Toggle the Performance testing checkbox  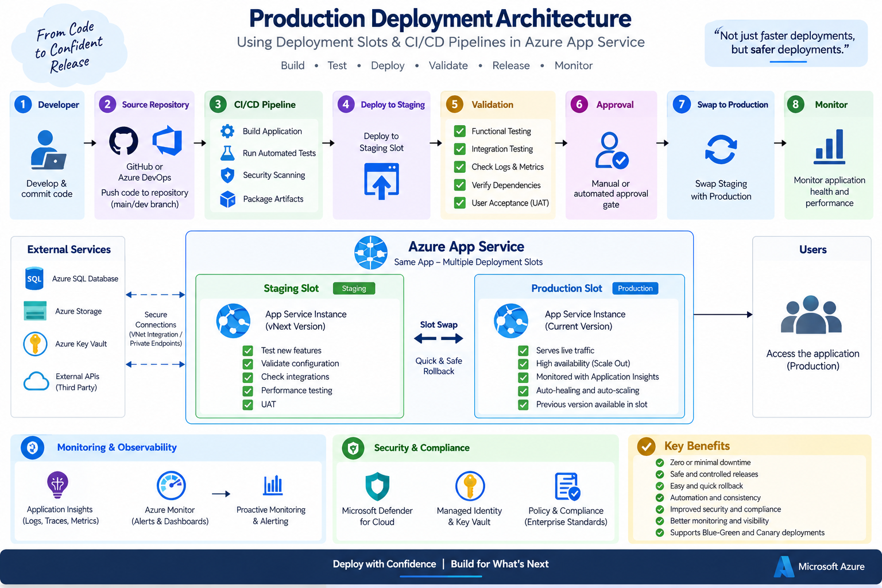tap(248, 391)
